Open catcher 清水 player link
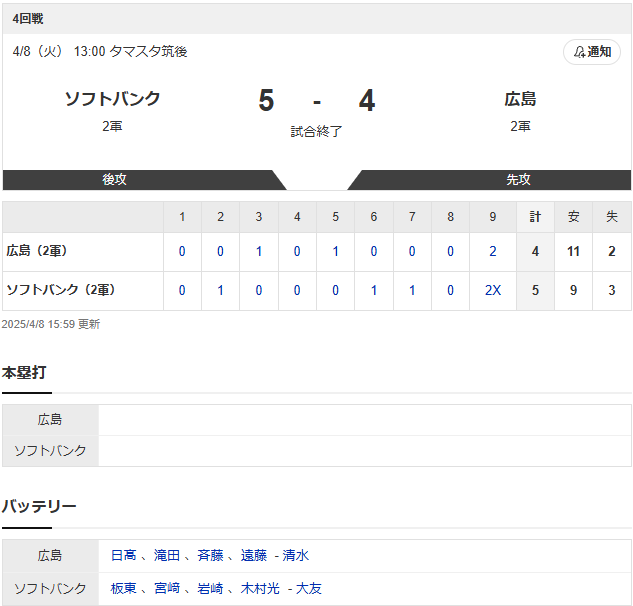This screenshot has width=633, height=606. pos(296,555)
